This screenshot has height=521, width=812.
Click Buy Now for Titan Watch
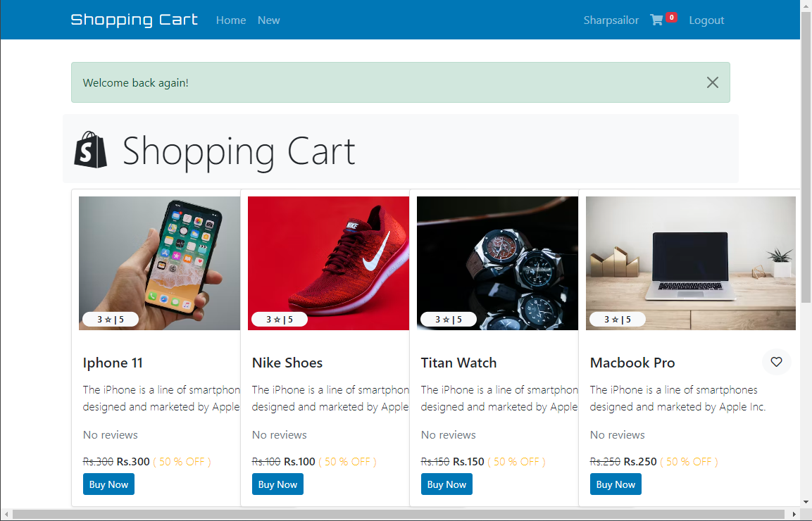click(446, 484)
